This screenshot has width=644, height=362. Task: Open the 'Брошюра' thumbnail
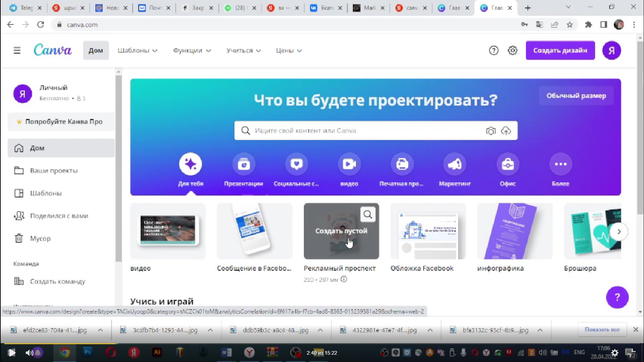592,231
